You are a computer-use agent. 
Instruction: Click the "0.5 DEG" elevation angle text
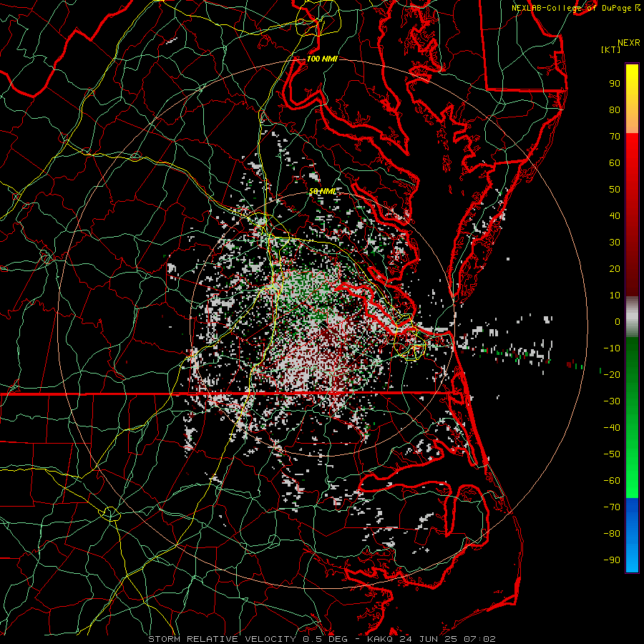pyautogui.click(x=326, y=639)
